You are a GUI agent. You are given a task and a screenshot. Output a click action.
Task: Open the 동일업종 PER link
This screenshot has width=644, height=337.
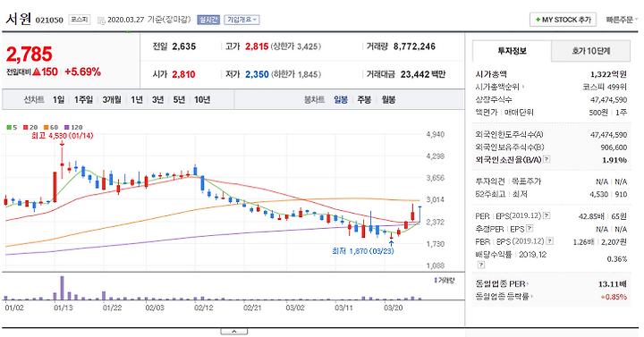pos(502,283)
